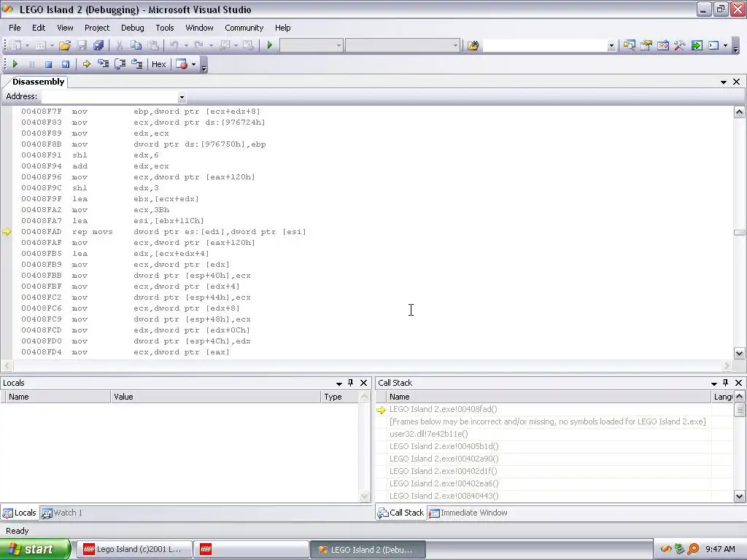Screen dimensions: 747x560
Task: Open the Solution Explorer toolbar icon
Action: coord(630,45)
